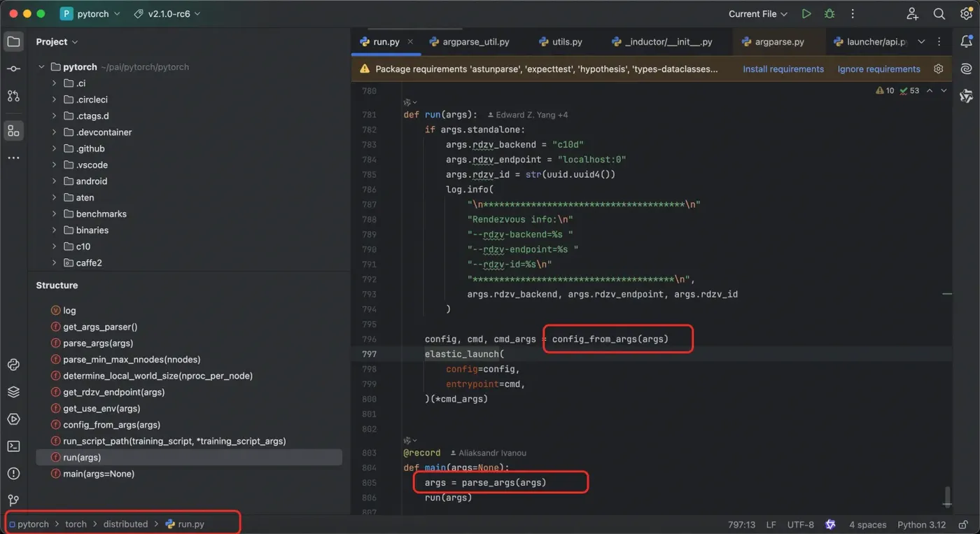Viewport: 980px width, 534px height.
Task: Click Ignore requirements link
Action: (879, 69)
